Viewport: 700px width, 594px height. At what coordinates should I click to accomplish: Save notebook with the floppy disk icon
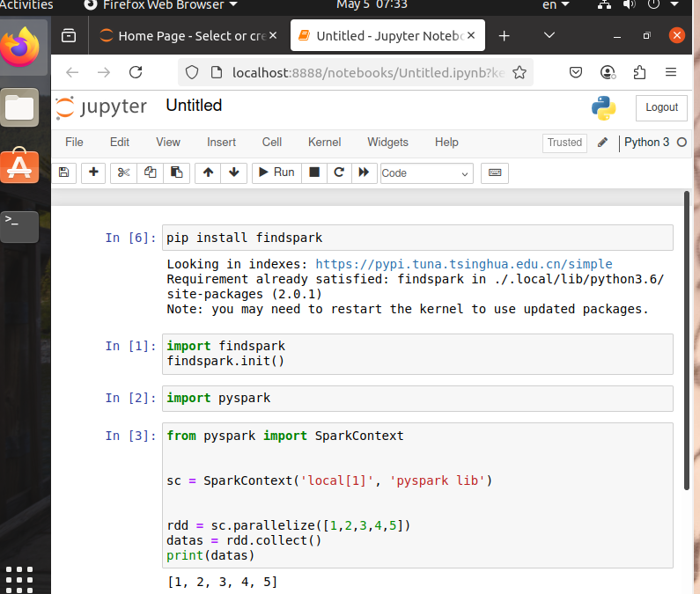(63, 173)
